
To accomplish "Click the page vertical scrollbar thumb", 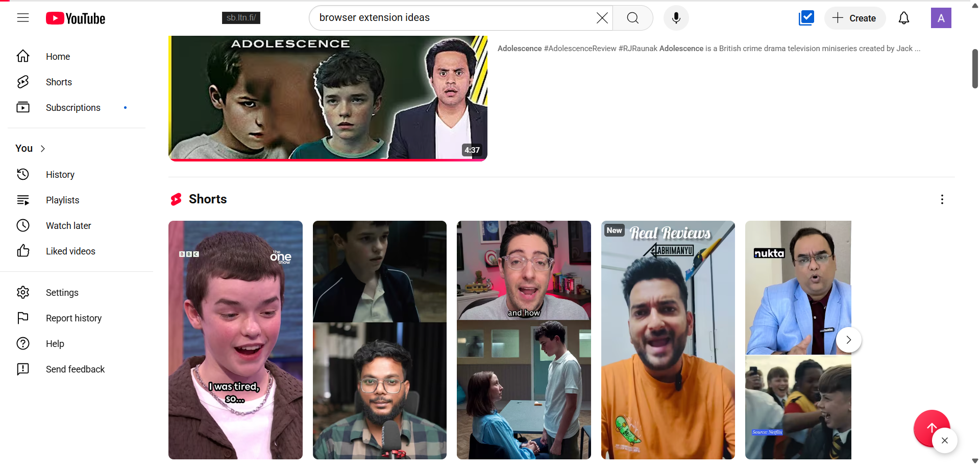I will point(975,68).
